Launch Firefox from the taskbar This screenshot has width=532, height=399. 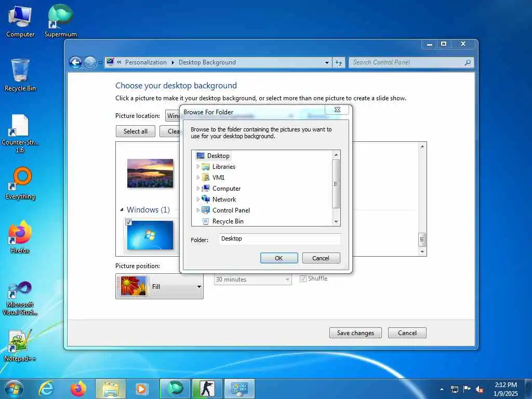tap(78, 389)
